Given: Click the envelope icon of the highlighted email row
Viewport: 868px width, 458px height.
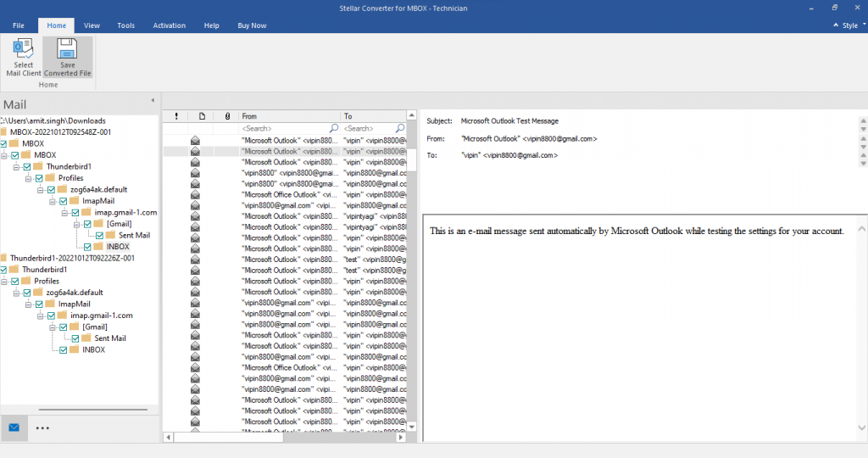Looking at the screenshot, I should tap(195, 151).
